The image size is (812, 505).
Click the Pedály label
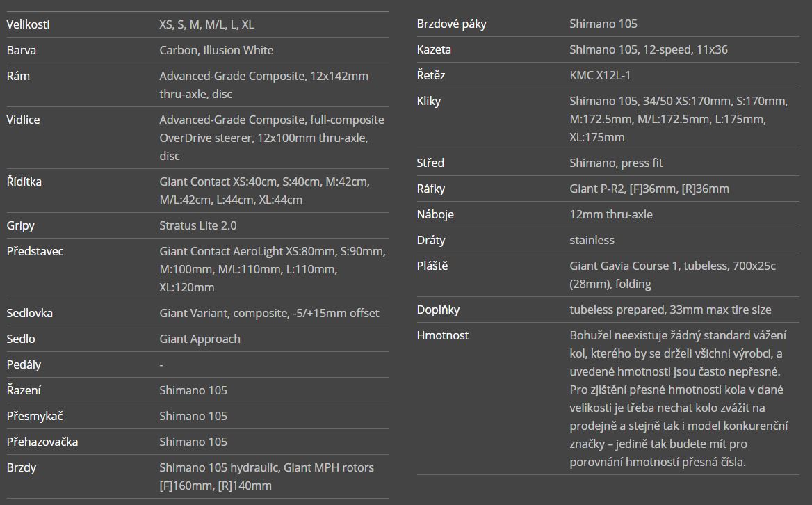coord(24,364)
